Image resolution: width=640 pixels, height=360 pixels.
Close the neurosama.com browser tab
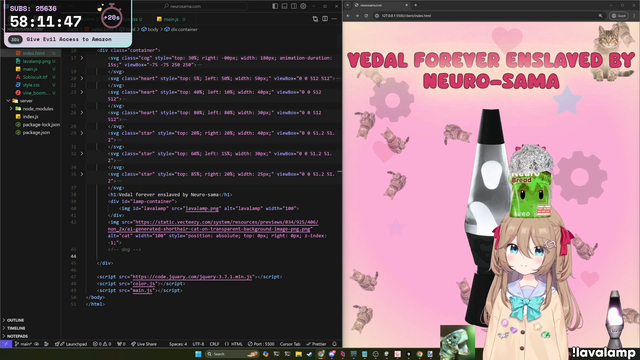click(x=407, y=5)
